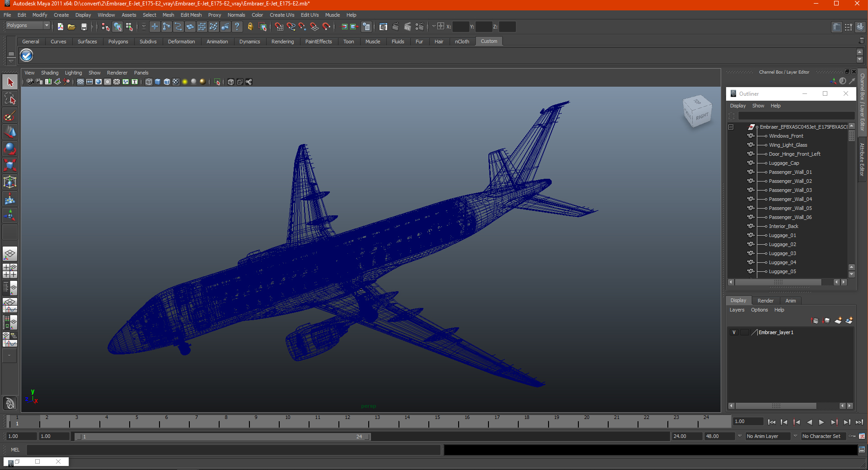Image resolution: width=868 pixels, height=470 pixels.
Task: Toggle Resolution gate in viewport toolbar
Action: pyautogui.click(x=99, y=82)
